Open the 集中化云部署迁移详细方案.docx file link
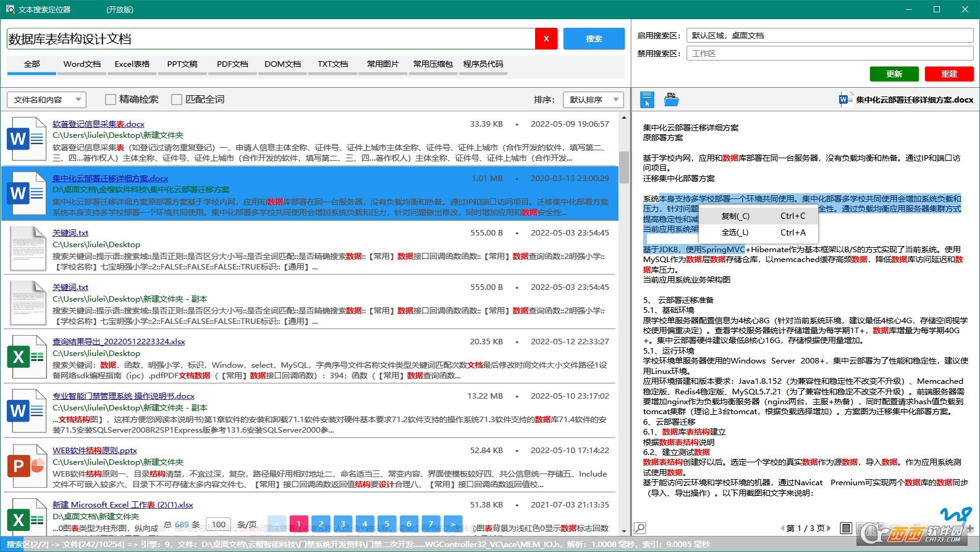 pyautogui.click(x=110, y=178)
